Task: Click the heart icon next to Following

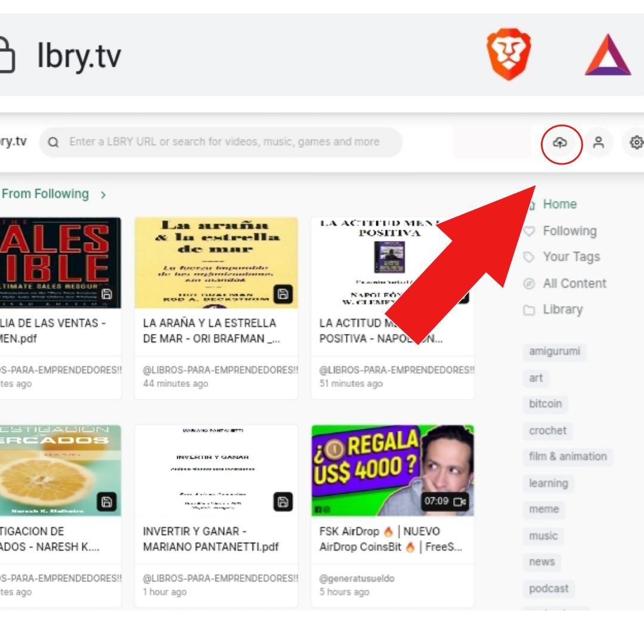Action: click(x=530, y=231)
